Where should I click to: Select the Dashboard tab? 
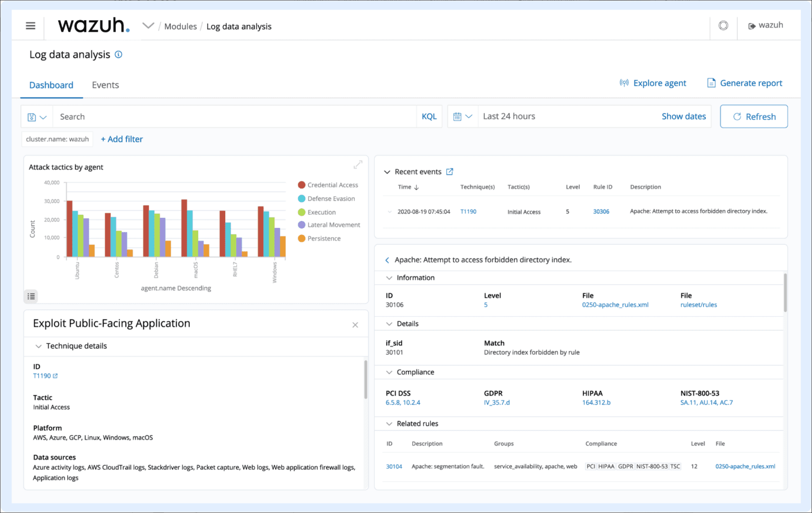click(51, 85)
